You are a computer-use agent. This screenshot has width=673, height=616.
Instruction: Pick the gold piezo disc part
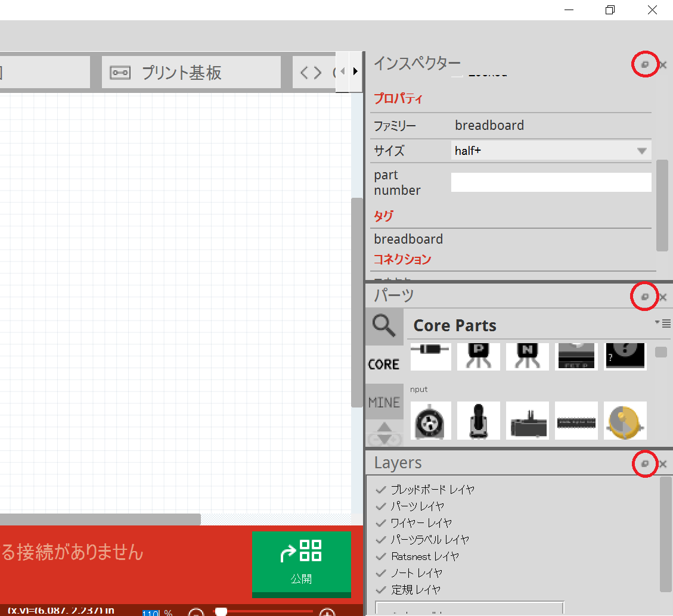coord(625,421)
